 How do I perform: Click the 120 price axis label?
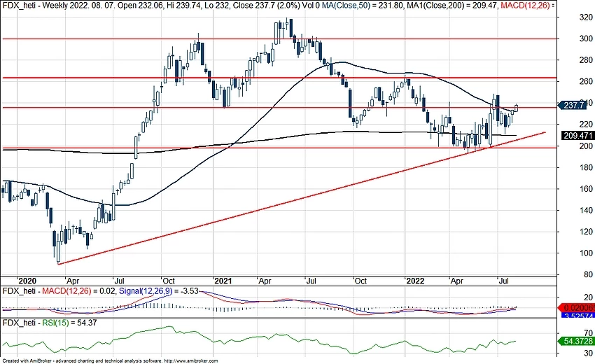pyautogui.click(x=586, y=232)
